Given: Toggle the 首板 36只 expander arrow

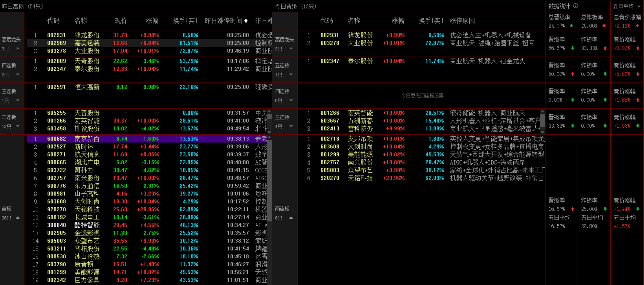Looking at the screenshot, I should (x=18, y=218).
